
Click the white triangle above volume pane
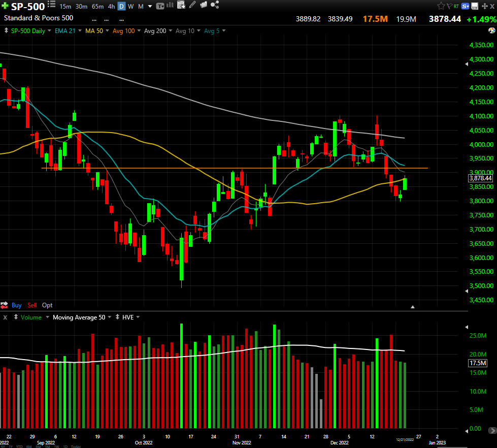413,307
